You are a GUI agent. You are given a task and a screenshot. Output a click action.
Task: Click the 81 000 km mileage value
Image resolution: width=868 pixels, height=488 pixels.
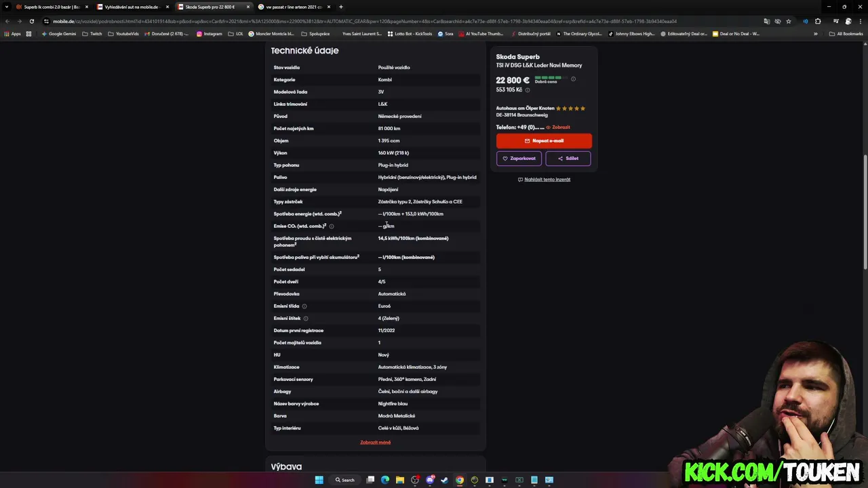click(389, 129)
